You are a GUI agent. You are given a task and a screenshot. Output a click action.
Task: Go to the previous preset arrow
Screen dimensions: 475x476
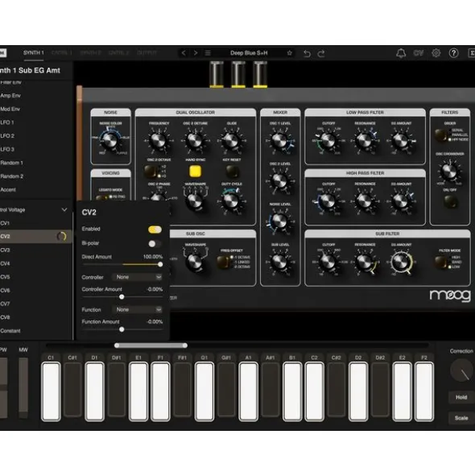coord(184,53)
